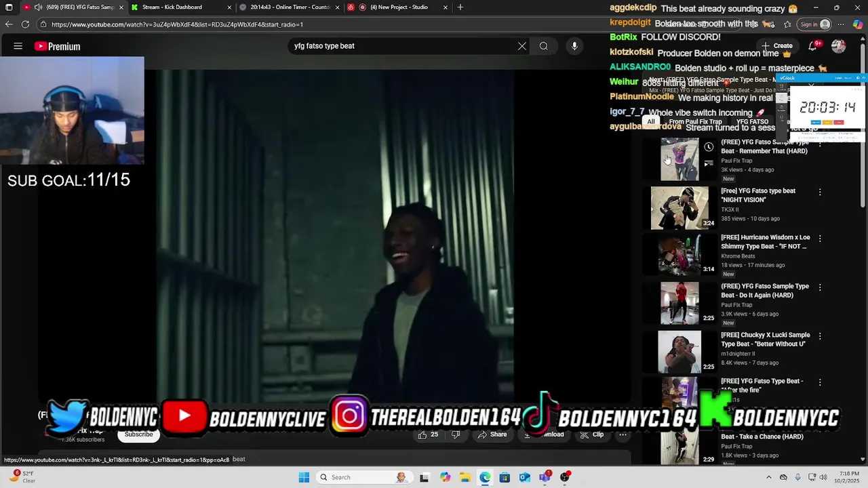Share the current video
This screenshot has height=488, width=868.
click(x=492, y=434)
